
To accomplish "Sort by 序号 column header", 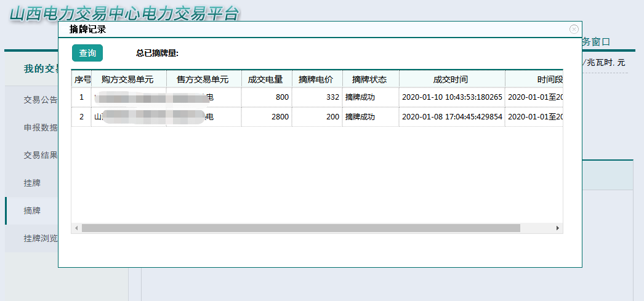I will [x=83, y=79].
